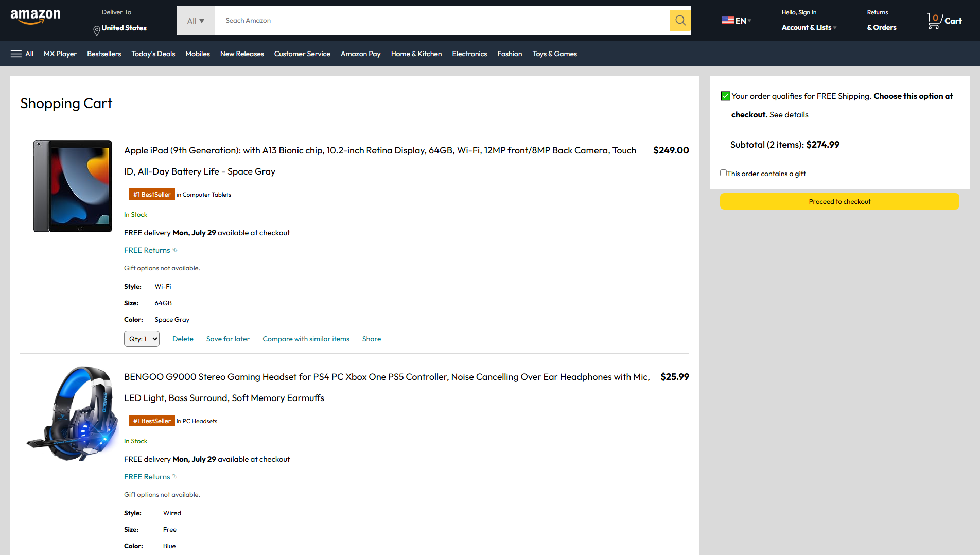
Task: Open New Releases in nav bar
Action: (242, 54)
